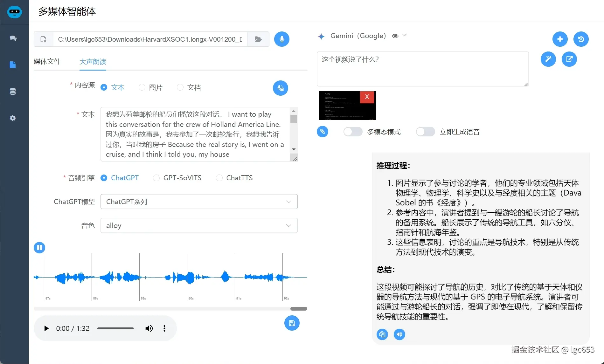This screenshot has width=604, height=364.
Task: Select 文档 content source radio
Action: tap(180, 87)
